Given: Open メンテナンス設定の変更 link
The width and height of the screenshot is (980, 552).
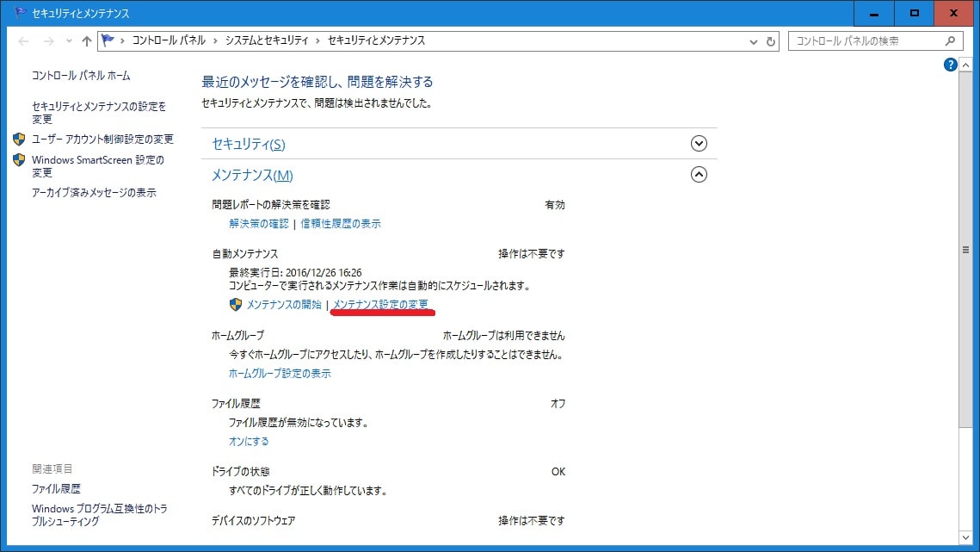Looking at the screenshot, I should click(380, 305).
